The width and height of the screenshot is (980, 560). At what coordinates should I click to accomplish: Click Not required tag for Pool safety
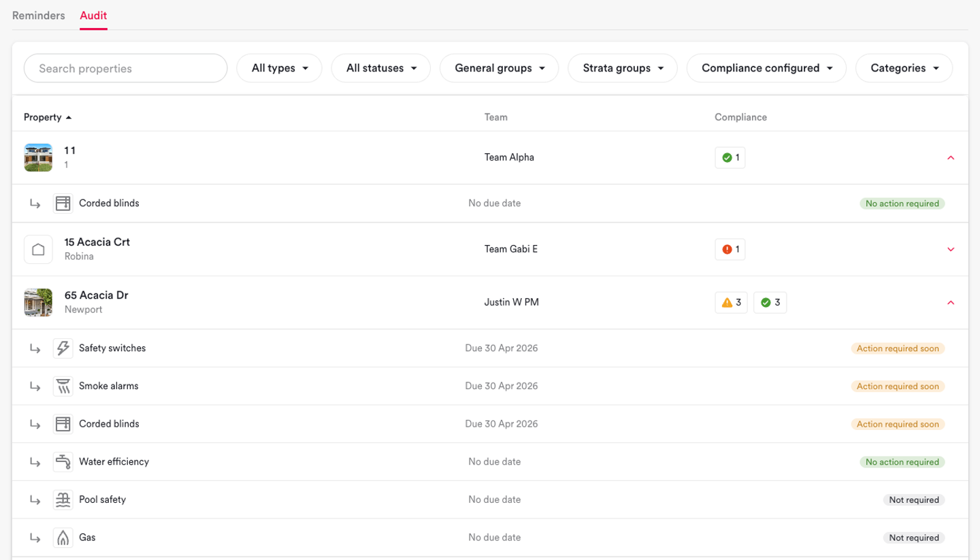tap(914, 500)
